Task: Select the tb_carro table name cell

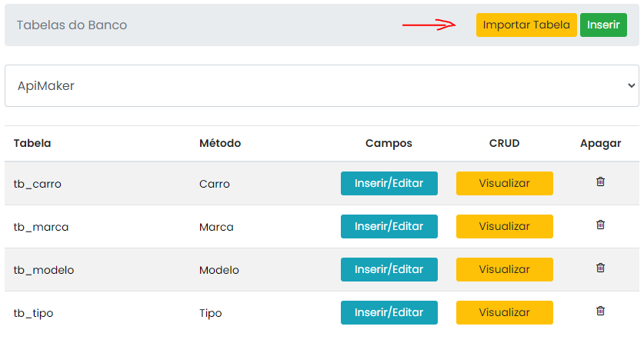Action: click(x=38, y=184)
